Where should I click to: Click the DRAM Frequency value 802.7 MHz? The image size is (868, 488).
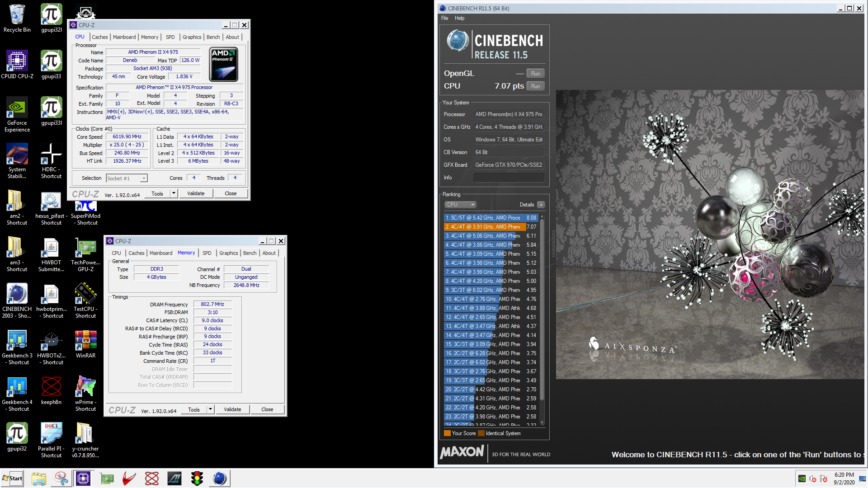(212, 304)
